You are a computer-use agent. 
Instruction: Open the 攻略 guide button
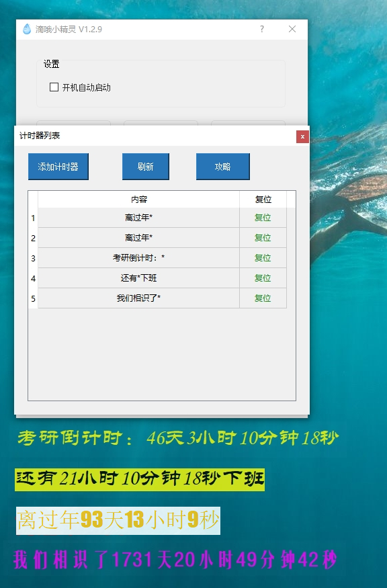(x=223, y=167)
